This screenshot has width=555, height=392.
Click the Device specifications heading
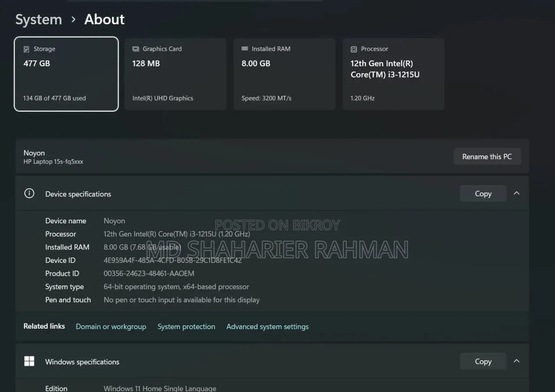coord(78,194)
